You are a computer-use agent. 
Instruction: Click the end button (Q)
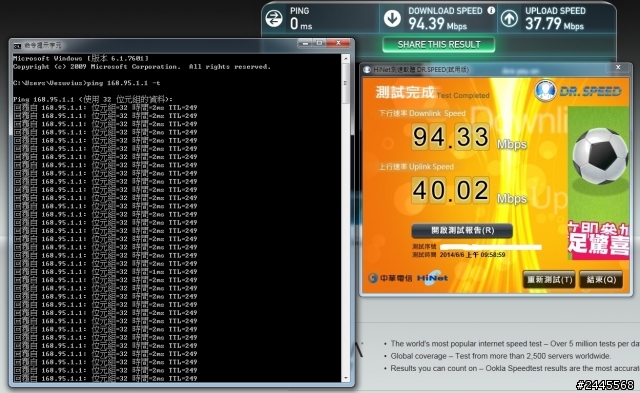(x=601, y=280)
